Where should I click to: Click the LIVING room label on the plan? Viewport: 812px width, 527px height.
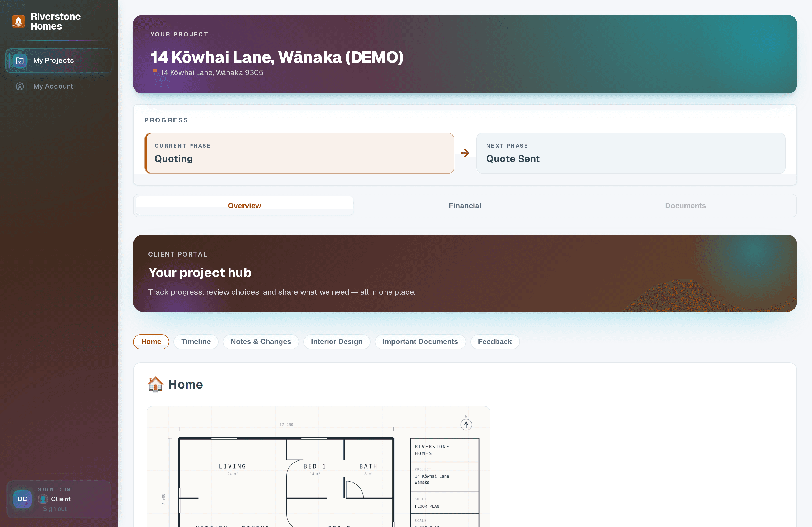point(232,466)
